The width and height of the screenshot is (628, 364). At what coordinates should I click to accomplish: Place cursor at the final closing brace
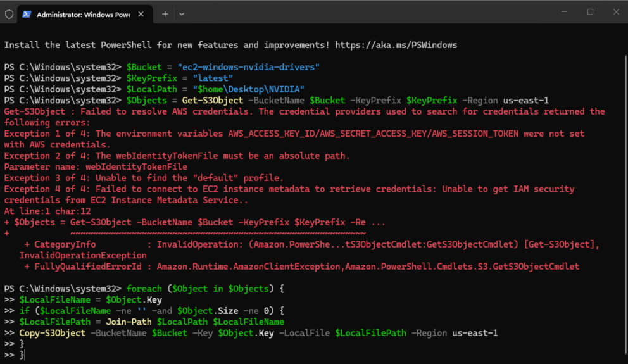tap(22, 355)
